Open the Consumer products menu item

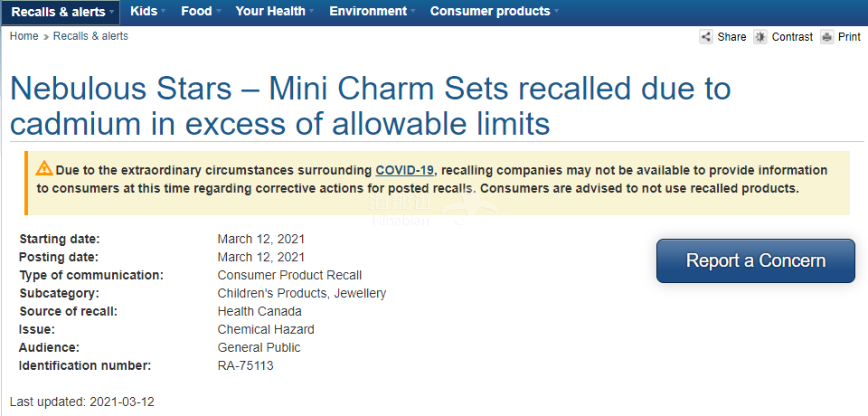click(x=490, y=11)
